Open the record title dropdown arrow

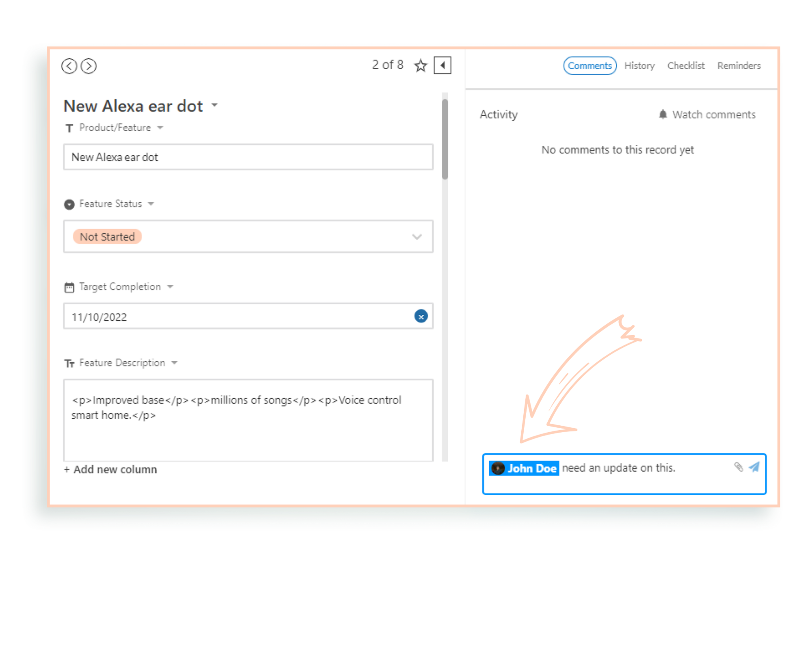215,106
